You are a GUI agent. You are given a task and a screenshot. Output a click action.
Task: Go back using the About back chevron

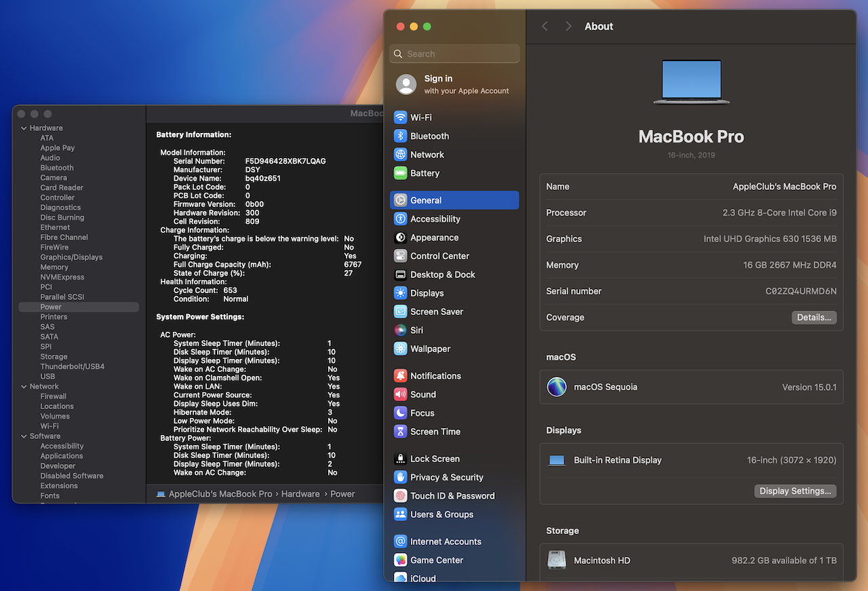545,26
